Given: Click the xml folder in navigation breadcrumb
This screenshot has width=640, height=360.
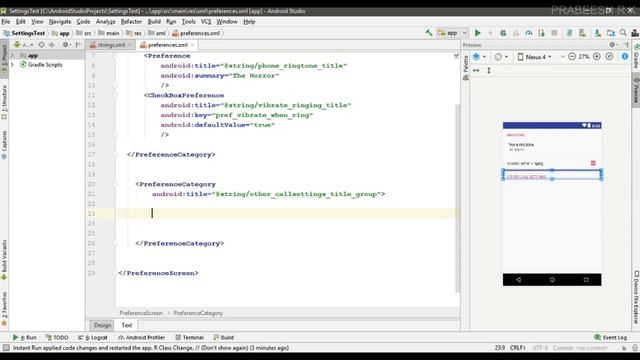Looking at the screenshot, I should (x=157, y=33).
